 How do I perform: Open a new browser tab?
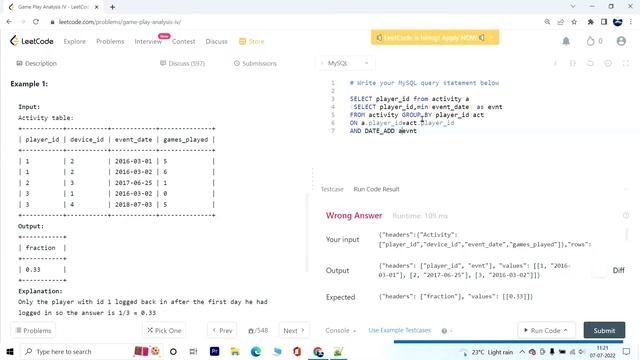[112, 7]
